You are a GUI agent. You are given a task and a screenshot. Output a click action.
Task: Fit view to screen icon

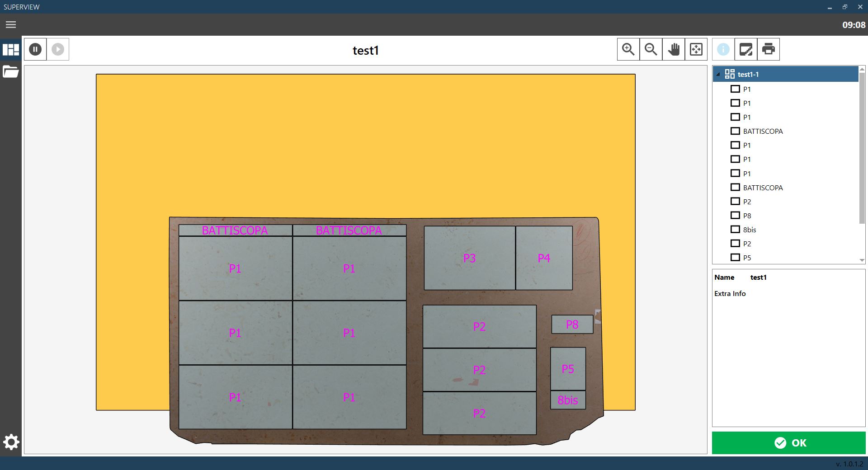pyautogui.click(x=696, y=49)
